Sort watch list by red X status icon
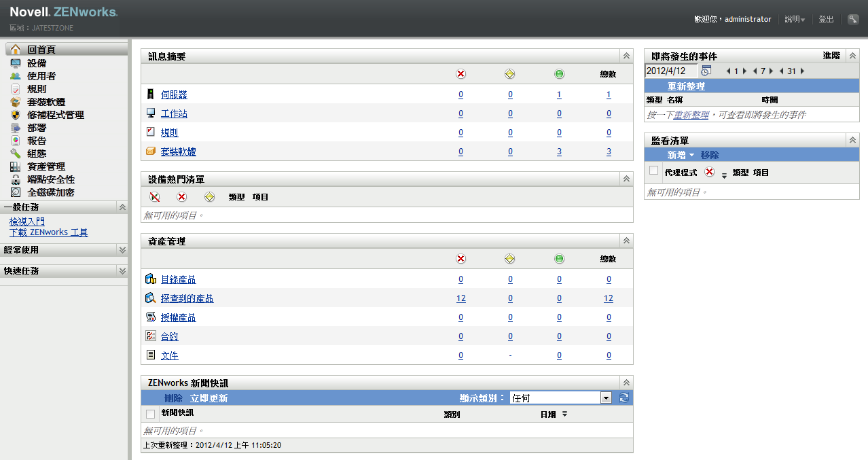The image size is (868, 460). click(x=709, y=172)
